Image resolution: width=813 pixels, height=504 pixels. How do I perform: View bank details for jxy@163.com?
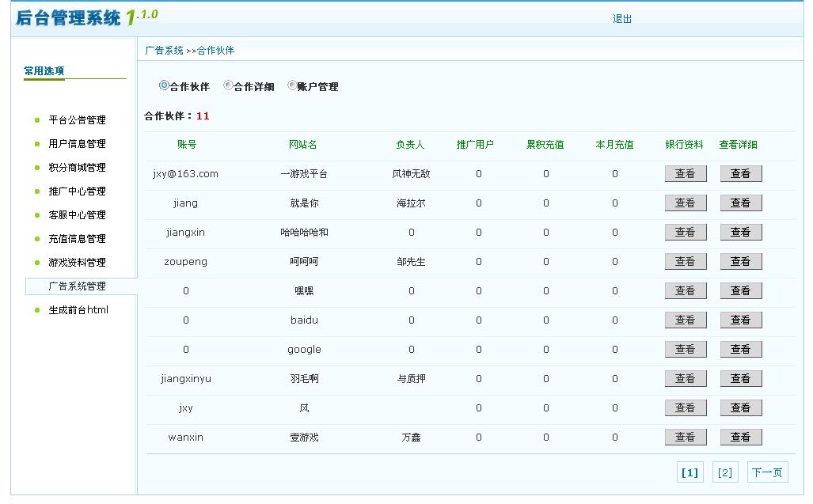coord(685,173)
